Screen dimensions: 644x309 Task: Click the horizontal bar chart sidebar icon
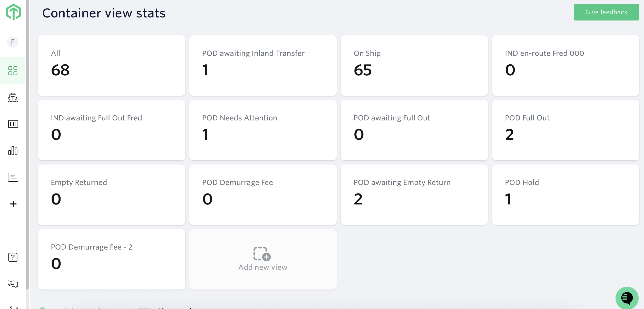point(13,177)
